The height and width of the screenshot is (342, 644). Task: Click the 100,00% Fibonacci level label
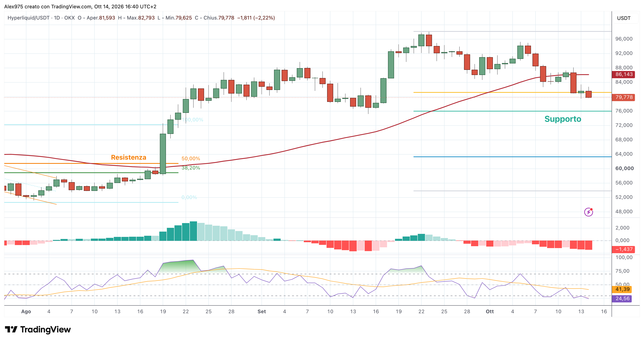pos(192,120)
